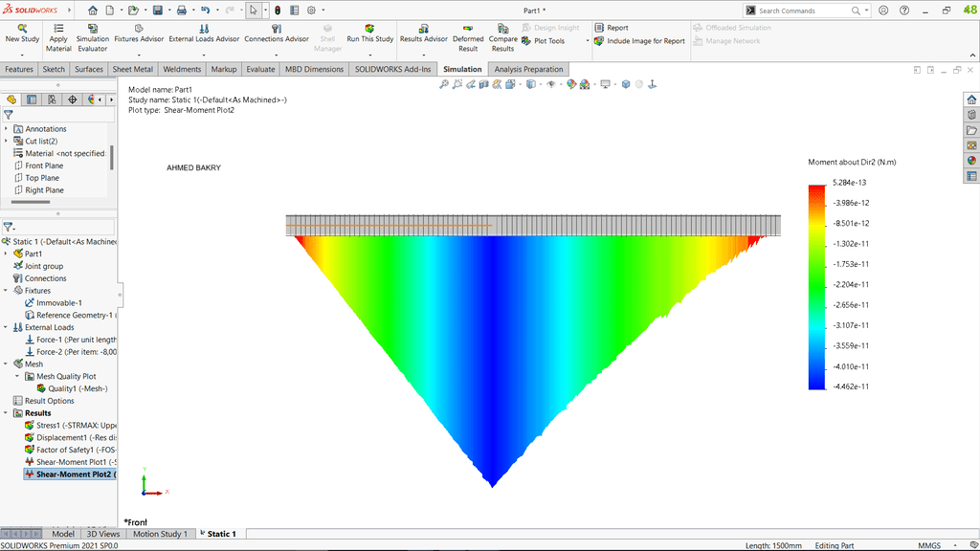Image resolution: width=980 pixels, height=551 pixels.
Task: Collapse the Results folder in the study tree
Action: [x=6, y=413]
